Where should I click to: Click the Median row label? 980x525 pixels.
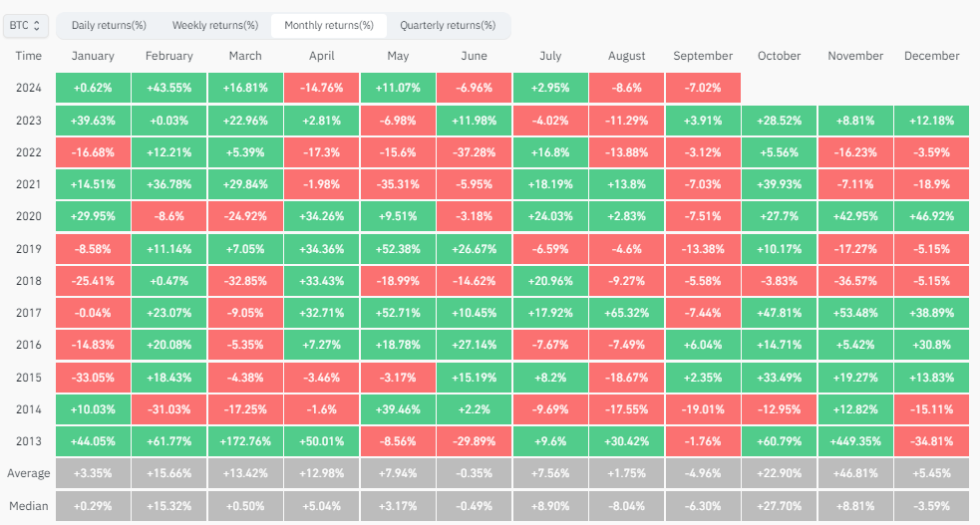pos(29,504)
